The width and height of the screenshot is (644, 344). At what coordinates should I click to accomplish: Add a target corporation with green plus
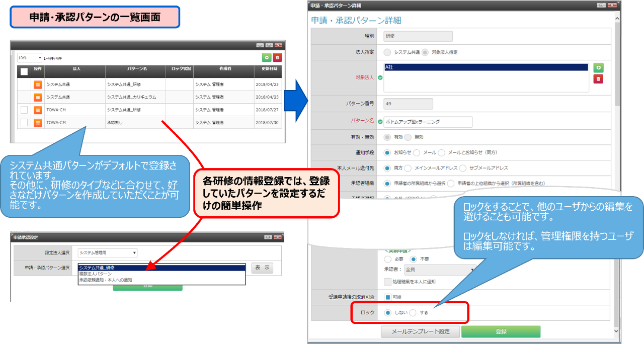tap(598, 68)
